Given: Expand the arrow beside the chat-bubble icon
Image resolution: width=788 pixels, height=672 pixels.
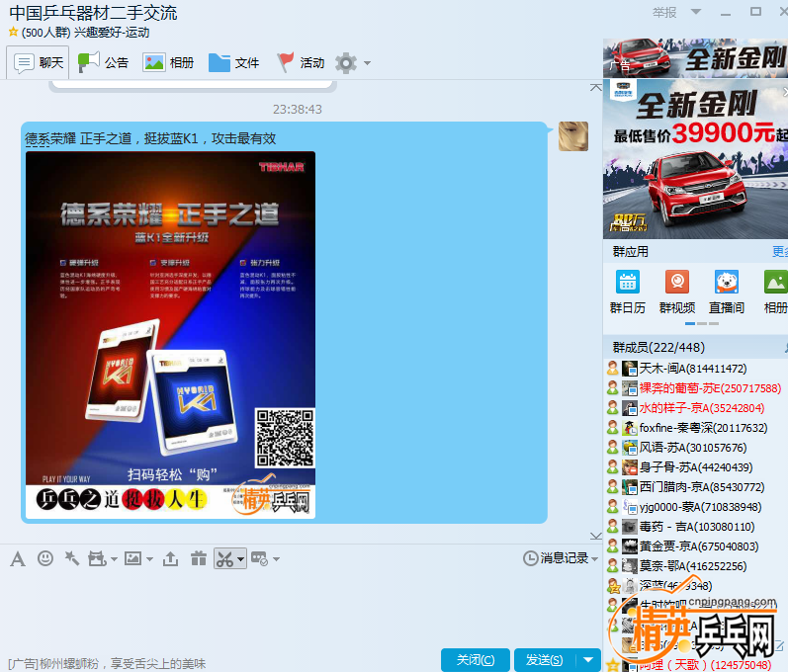Looking at the screenshot, I should (x=276, y=559).
